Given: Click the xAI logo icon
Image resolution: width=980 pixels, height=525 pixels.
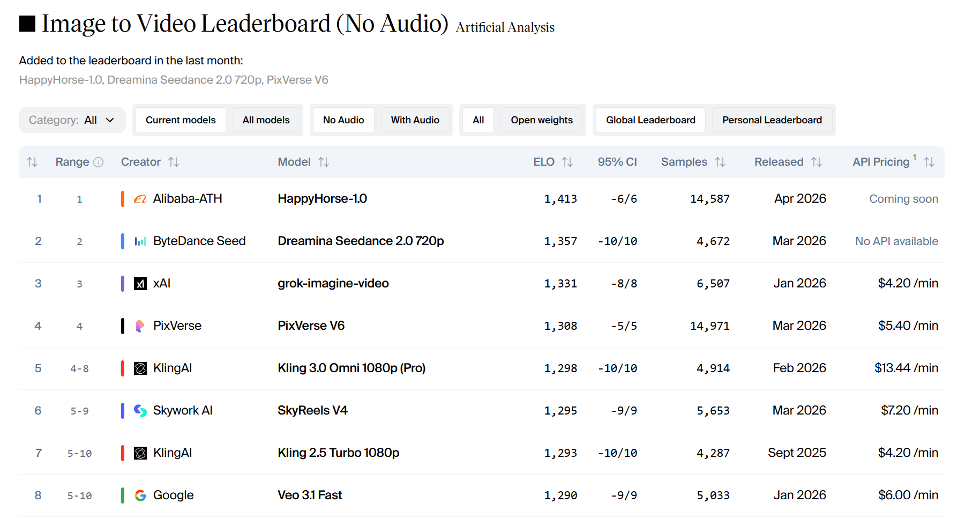Looking at the screenshot, I should pos(140,284).
